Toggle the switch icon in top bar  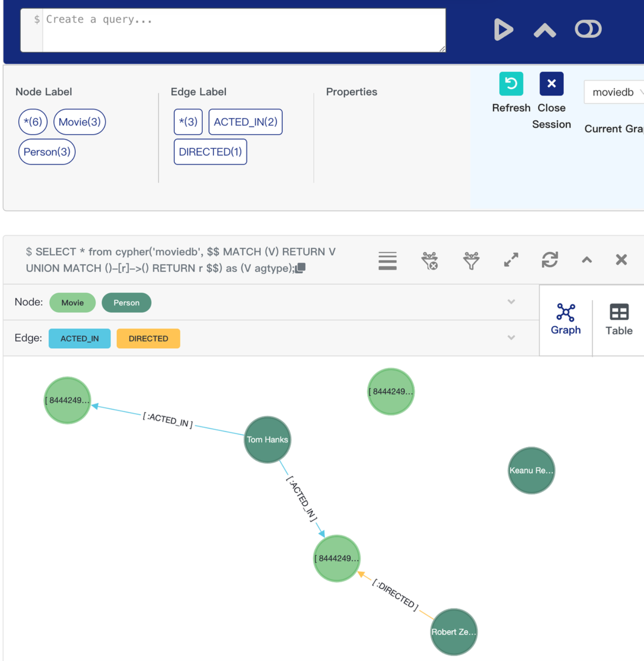coord(588,29)
